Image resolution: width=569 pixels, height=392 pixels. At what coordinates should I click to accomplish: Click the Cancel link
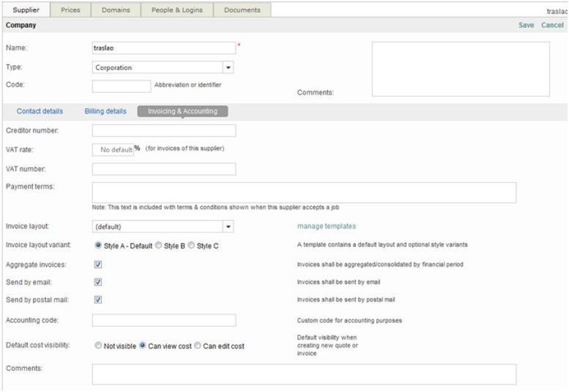[x=552, y=25]
